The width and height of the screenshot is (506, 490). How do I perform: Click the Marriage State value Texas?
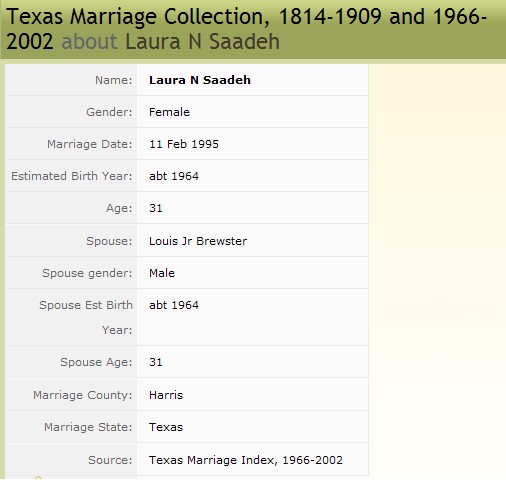[166, 427]
